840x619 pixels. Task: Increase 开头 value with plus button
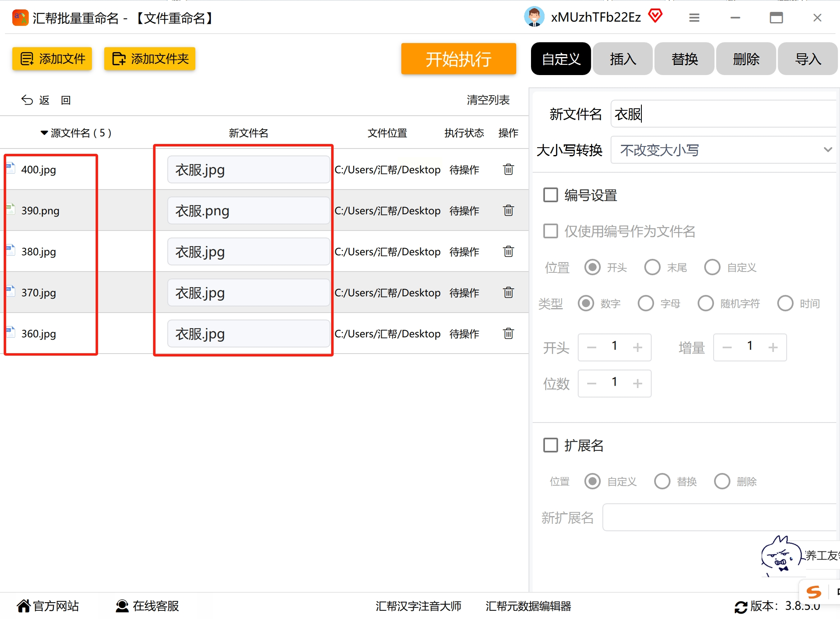click(x=637, y=347)
